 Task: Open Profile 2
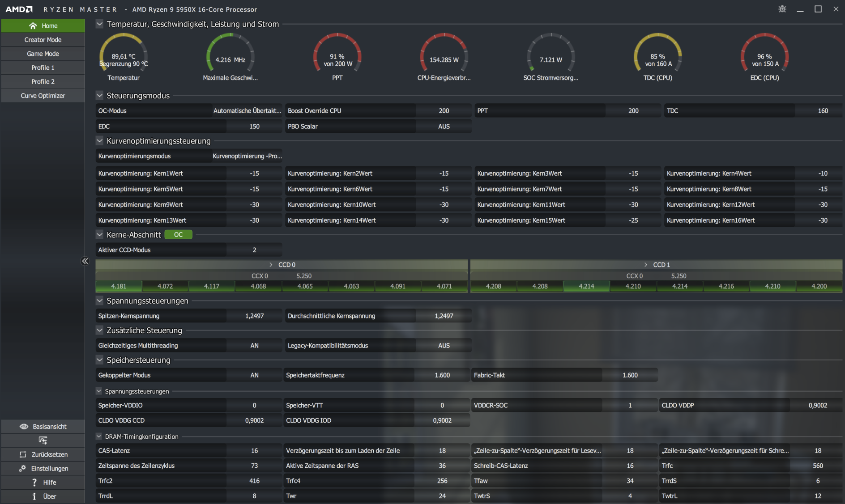(43, 81)
